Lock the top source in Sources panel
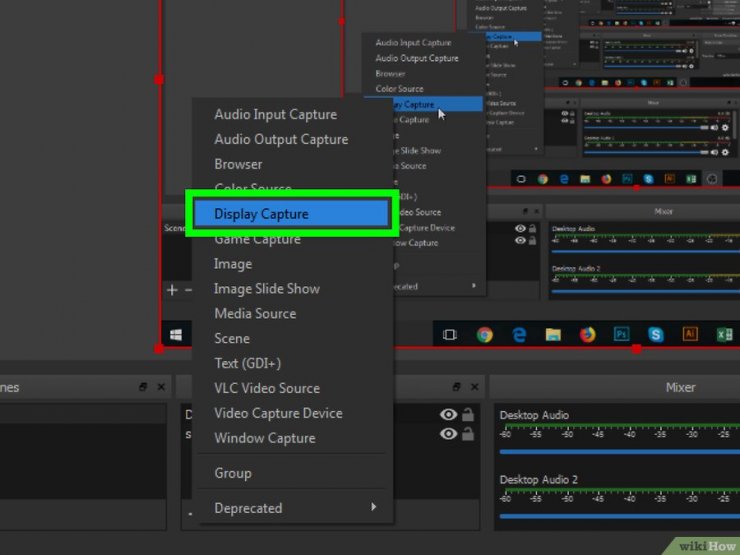 [x=468, y=414]
